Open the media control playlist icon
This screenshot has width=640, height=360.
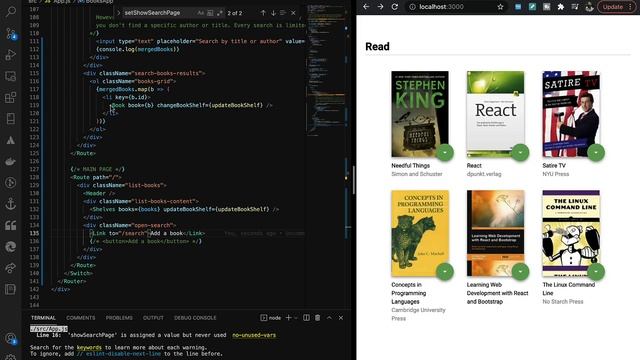575,7
